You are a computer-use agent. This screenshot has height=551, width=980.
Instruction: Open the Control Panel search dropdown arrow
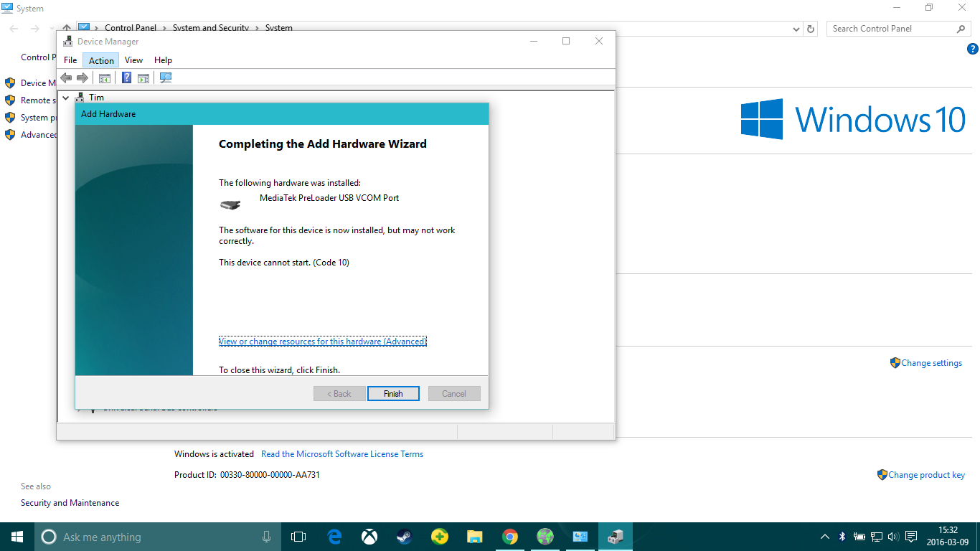pyautogui.click(x=795, y=28)
